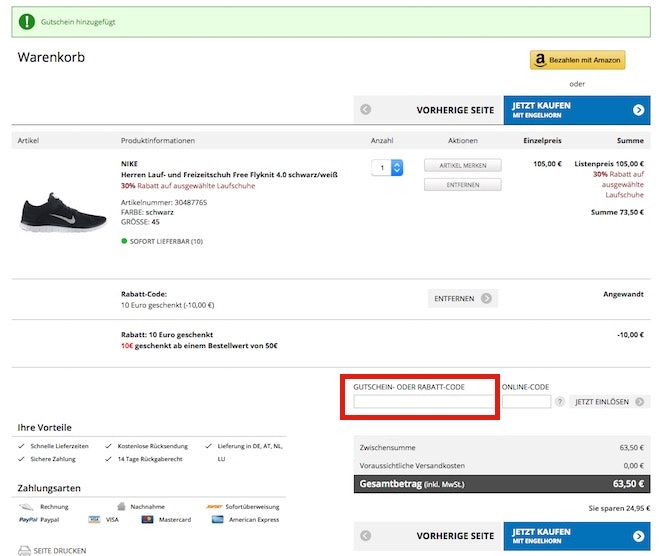This screenshot has width=661, height=556.
Task: Click the Zwischensumme label
Action: [387, 448]
